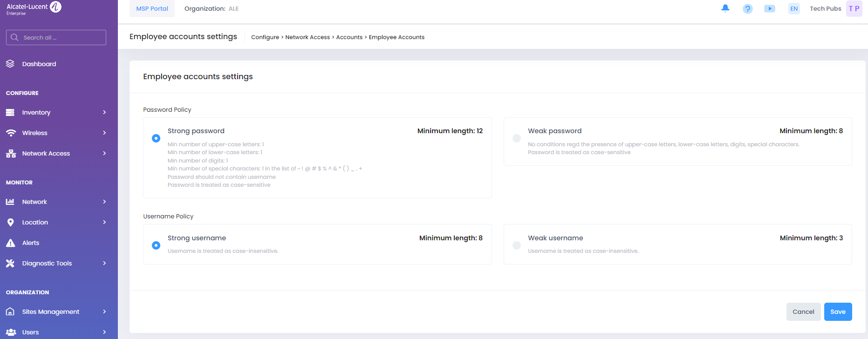This screenshot has height=339, width=868.
Task: Click the notifications bell icon
Action: [x=725, y=8]
